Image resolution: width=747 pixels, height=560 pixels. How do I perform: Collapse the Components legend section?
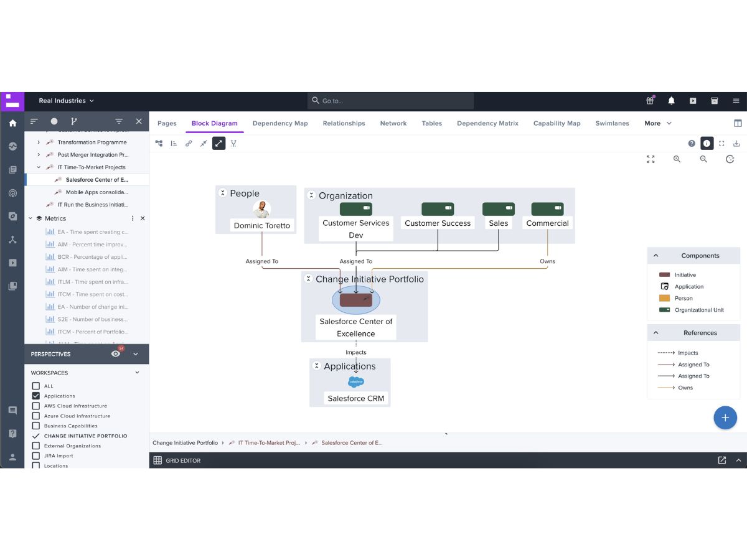(x=655, y=255)
